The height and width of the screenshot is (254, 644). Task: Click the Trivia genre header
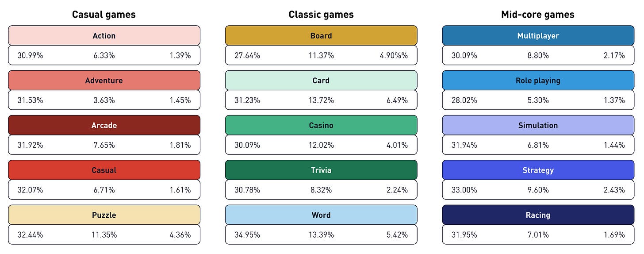321,170
